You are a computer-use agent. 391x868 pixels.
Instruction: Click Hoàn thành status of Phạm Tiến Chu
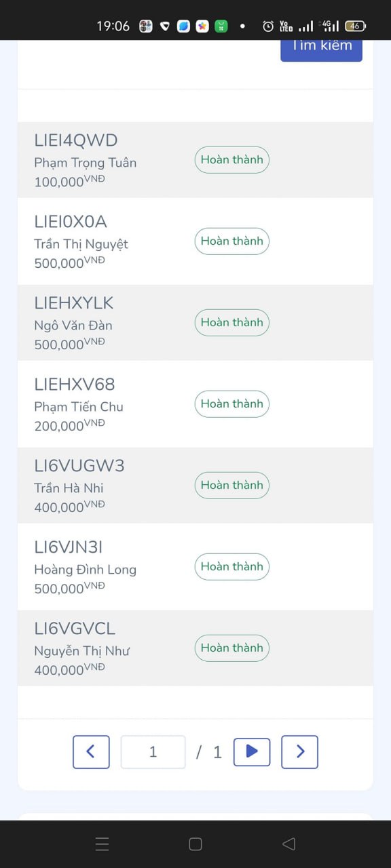pos(231,403)
